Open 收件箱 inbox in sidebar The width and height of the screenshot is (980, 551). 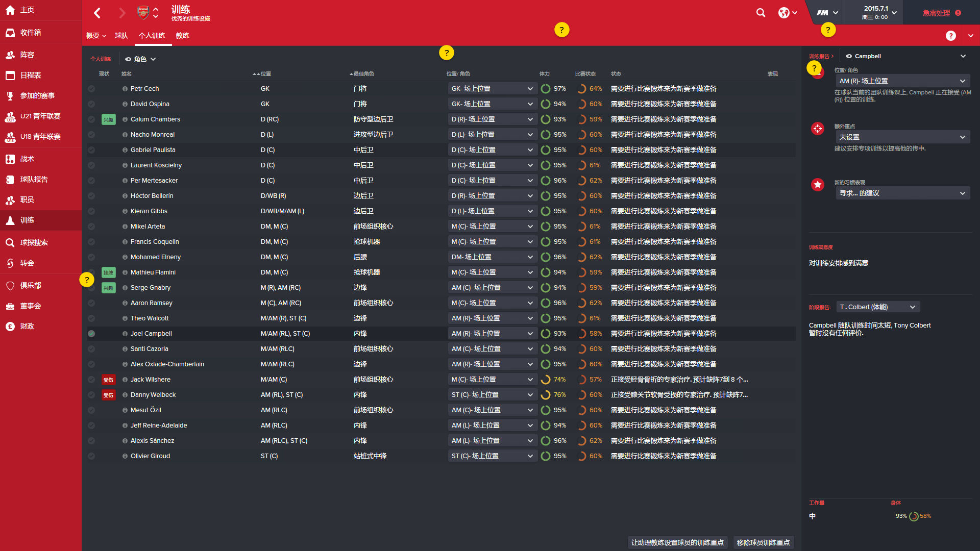click(31, 33)
